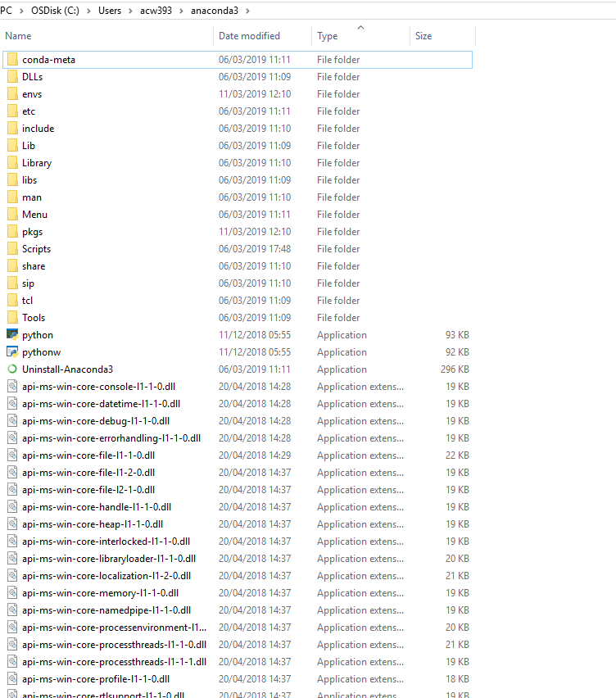
Task: Select the man folder icon
Action: (12, 197)
